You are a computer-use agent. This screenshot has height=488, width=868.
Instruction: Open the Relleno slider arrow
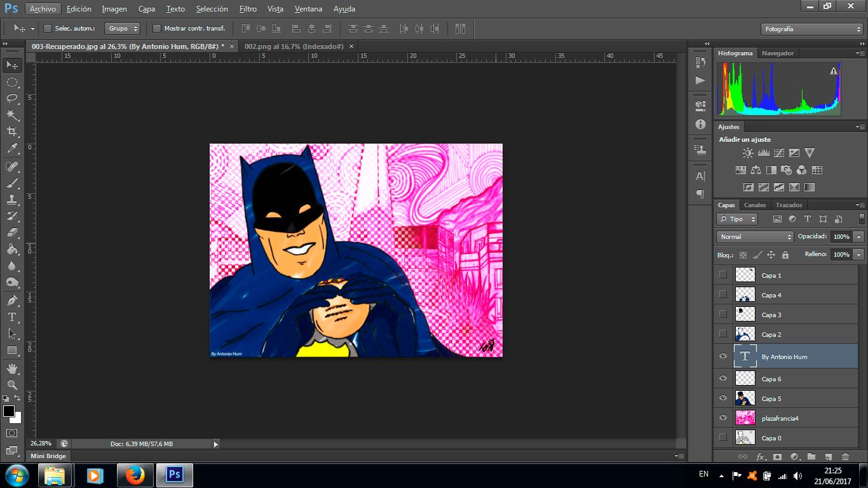tap(858, 254)
